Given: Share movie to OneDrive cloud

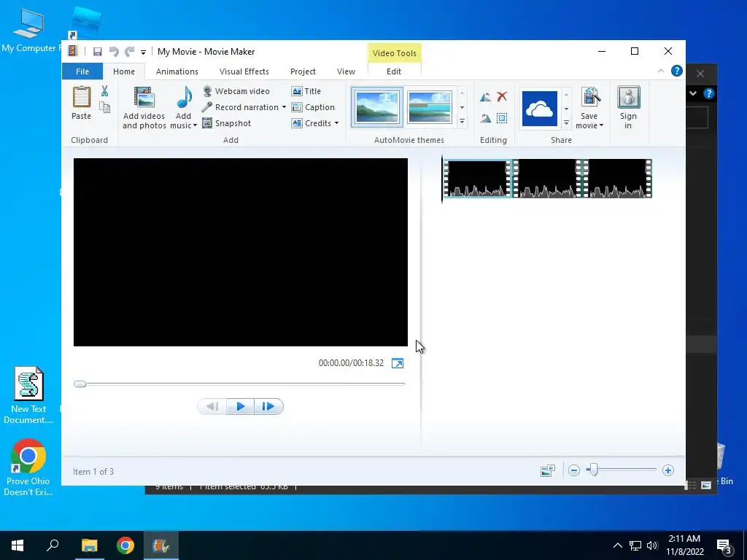Looking at the screenshot, I should (540, 109).
